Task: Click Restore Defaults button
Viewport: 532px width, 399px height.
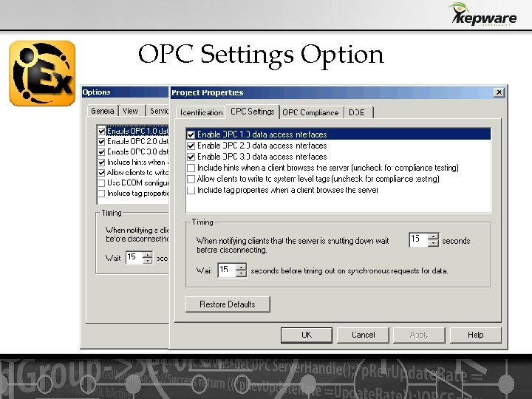Action: [228, 304]
